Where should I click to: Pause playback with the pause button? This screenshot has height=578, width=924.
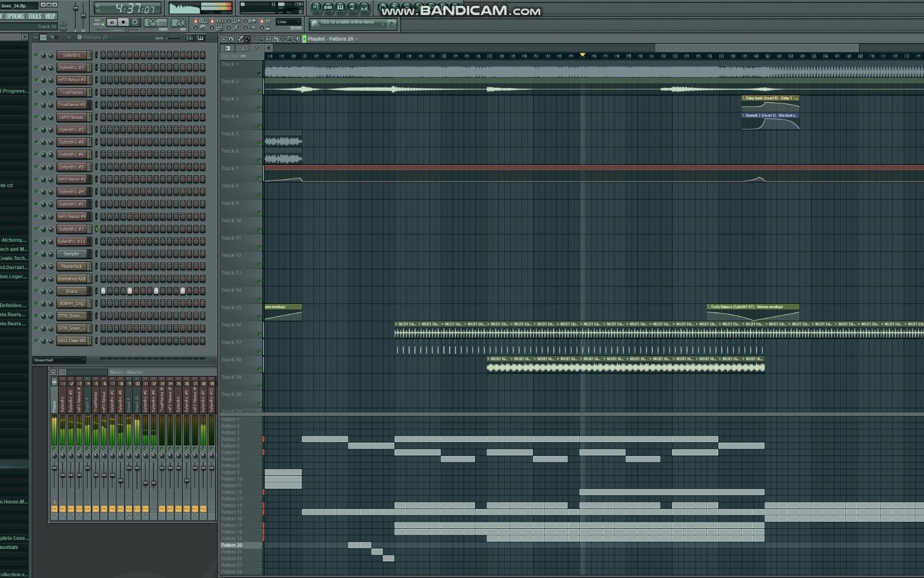point(112,22)
